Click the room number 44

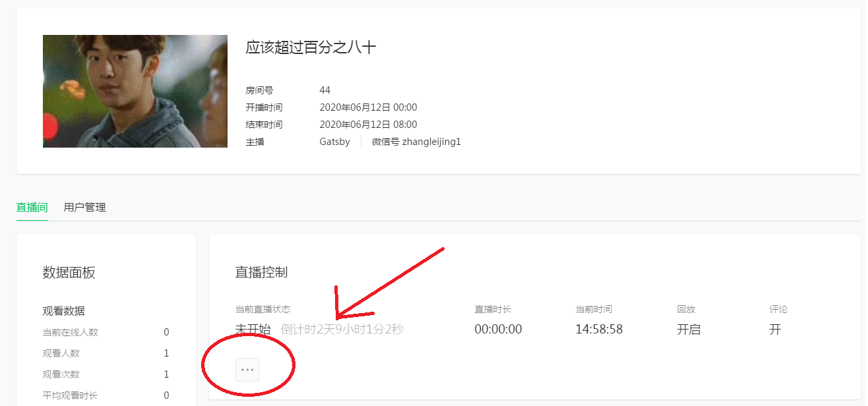coord(325,90)
